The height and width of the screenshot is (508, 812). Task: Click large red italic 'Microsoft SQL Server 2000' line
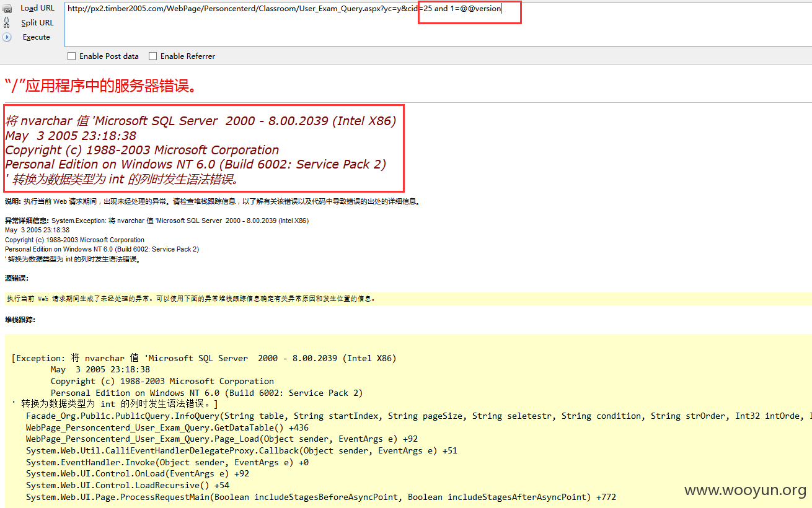[200, 121]
